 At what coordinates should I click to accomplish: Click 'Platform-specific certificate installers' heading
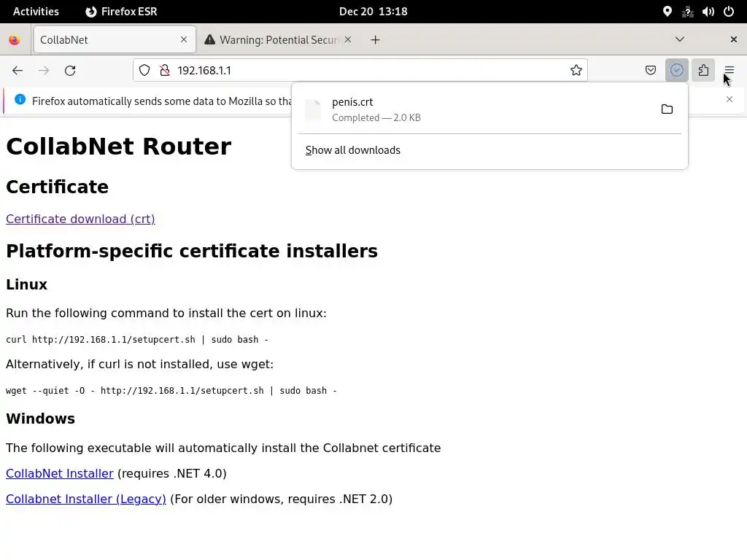(192, 251)
